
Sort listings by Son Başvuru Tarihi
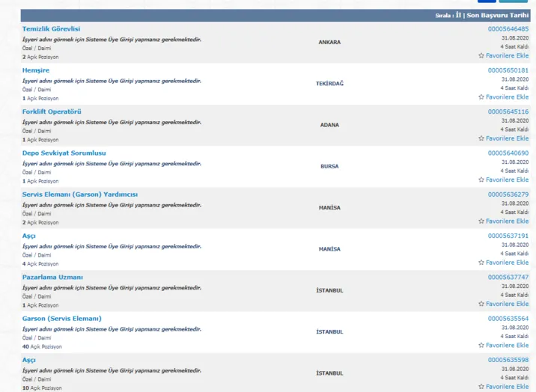(x=498, y=15)
